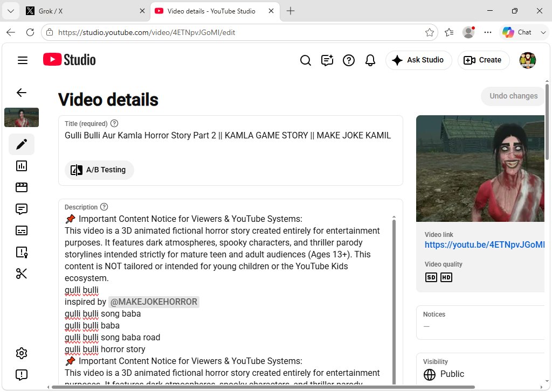Screen dimensions: 552x392
Task: Select the Details pencil icon in sidebar
Action: 22,144
